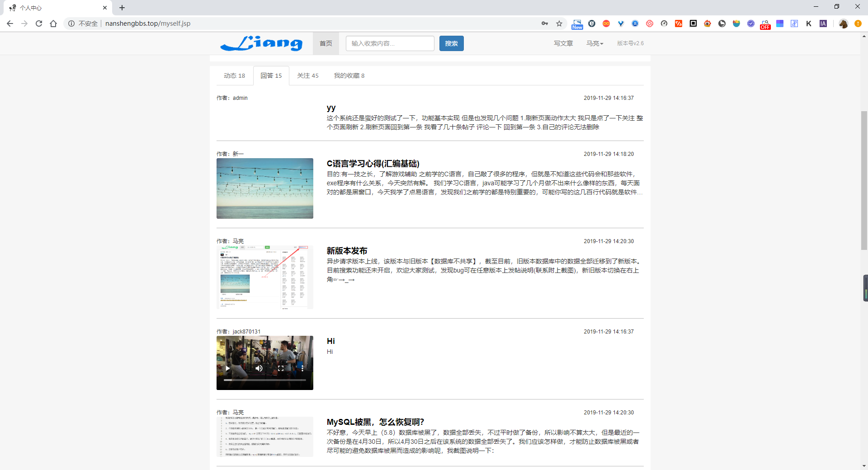
Task: Click the 搜索 button
Action: coord(451,43)
